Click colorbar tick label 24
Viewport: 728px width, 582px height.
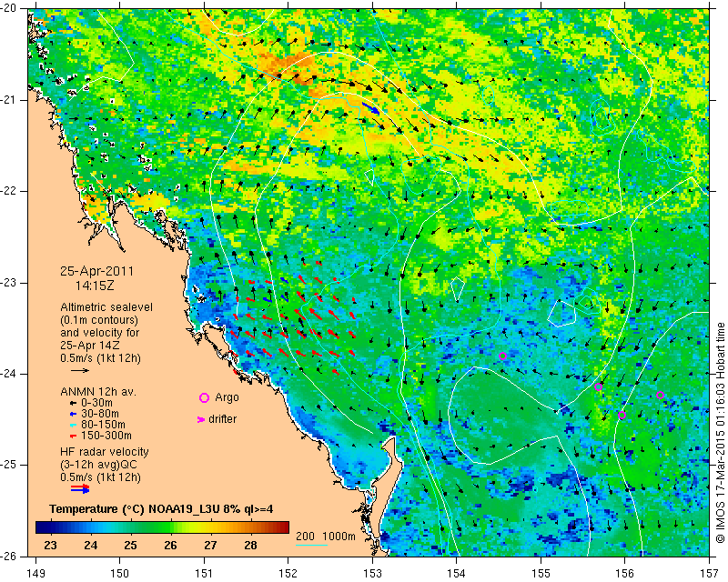click(x=90, y=546)
